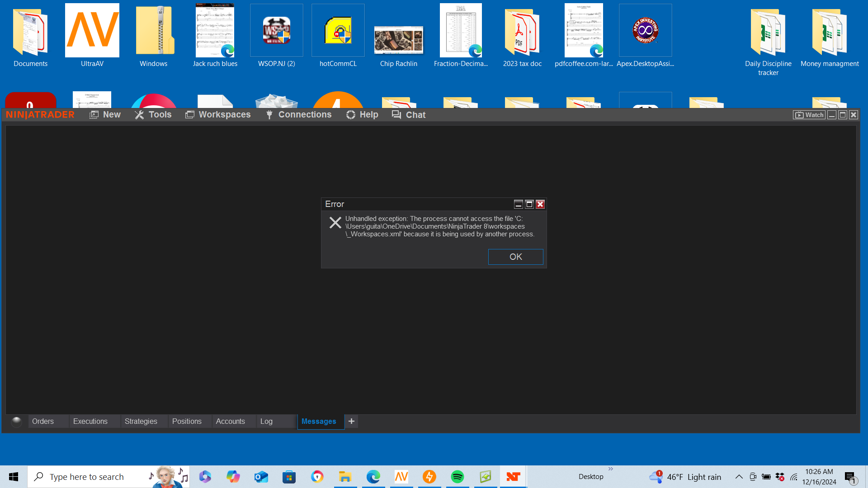This screenshot has width=868, height=488.
Task: Click the connection status orb indicator
Action: coord(17,422)
